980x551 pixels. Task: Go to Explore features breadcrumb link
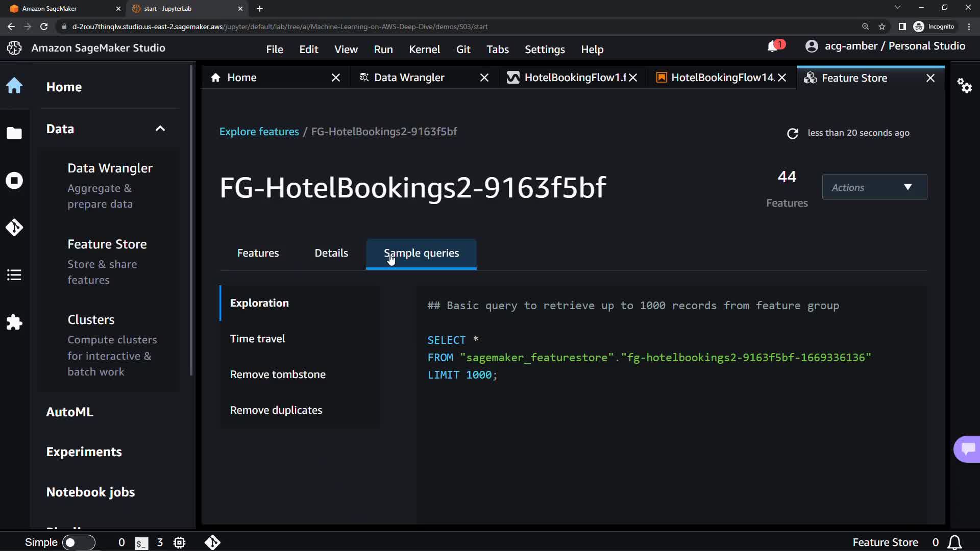tap(259, 132)
